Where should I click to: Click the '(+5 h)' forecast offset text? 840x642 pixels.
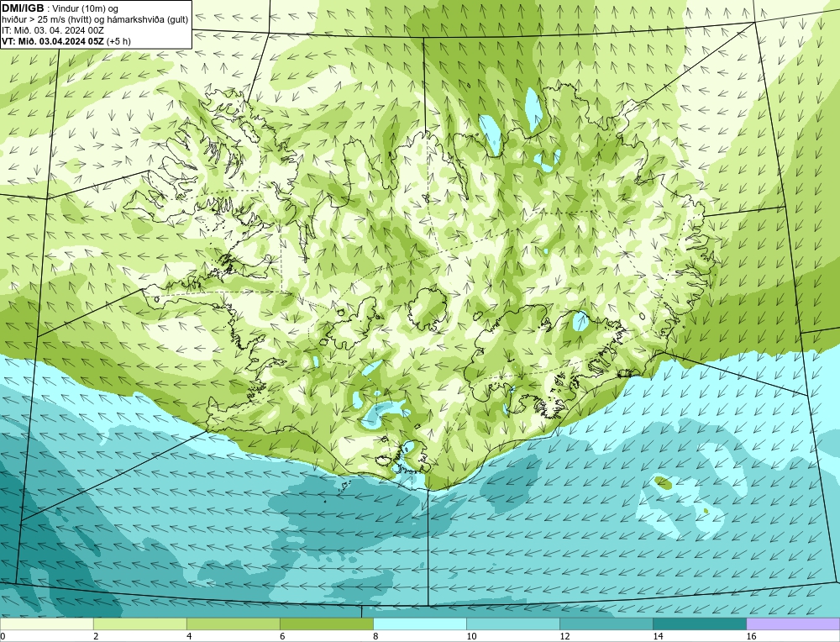tap(119, 41)
